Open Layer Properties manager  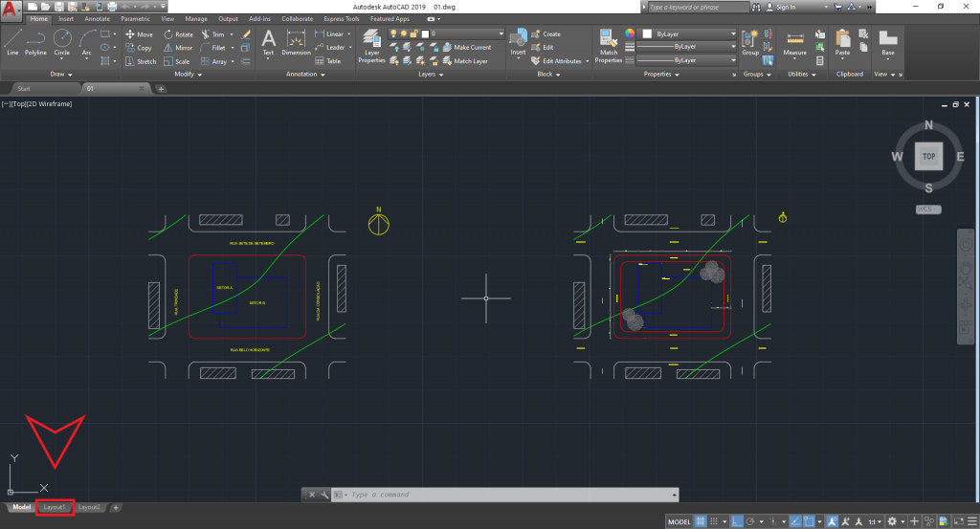(x=371, y=46)
